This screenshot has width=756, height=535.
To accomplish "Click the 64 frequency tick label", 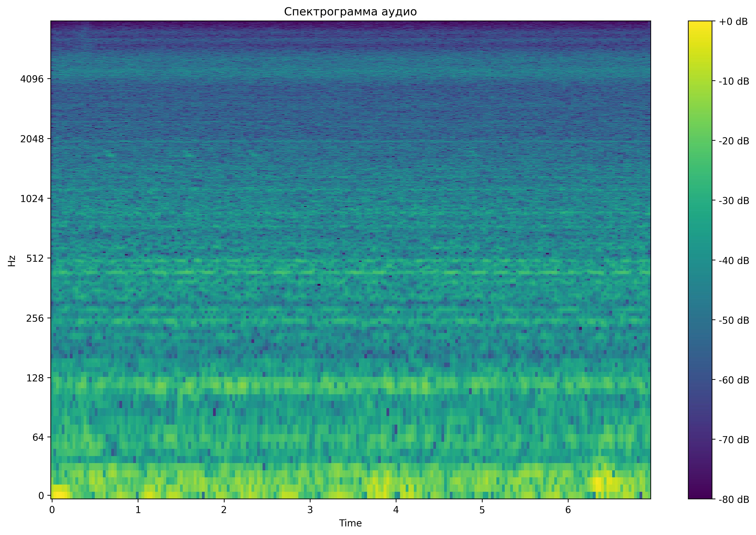I will (38, 438).
